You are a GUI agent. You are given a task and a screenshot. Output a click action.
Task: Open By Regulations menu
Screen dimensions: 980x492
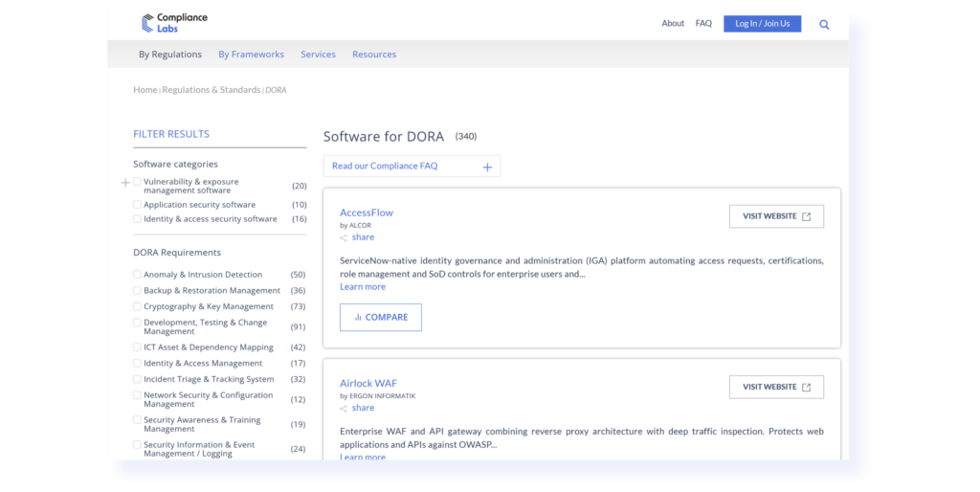click(x=170, y=55)
